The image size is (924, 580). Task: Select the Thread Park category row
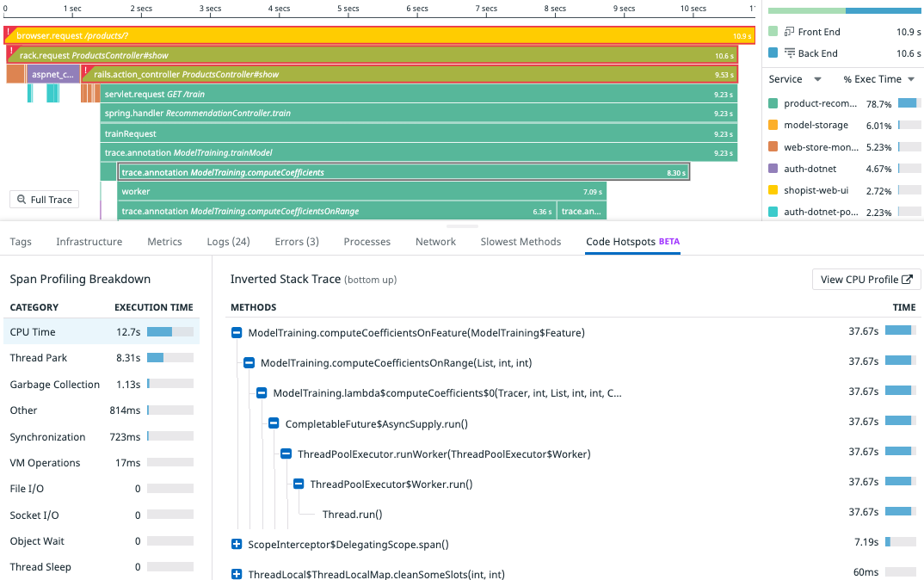point(102,358)
